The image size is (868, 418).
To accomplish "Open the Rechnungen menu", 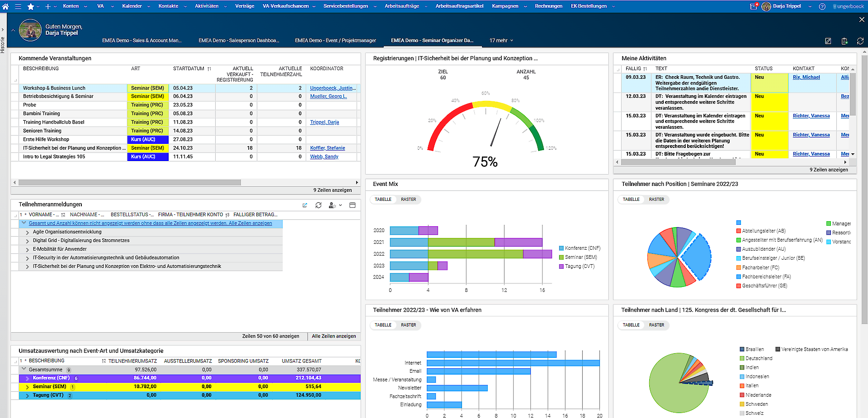I will (548, 6).
